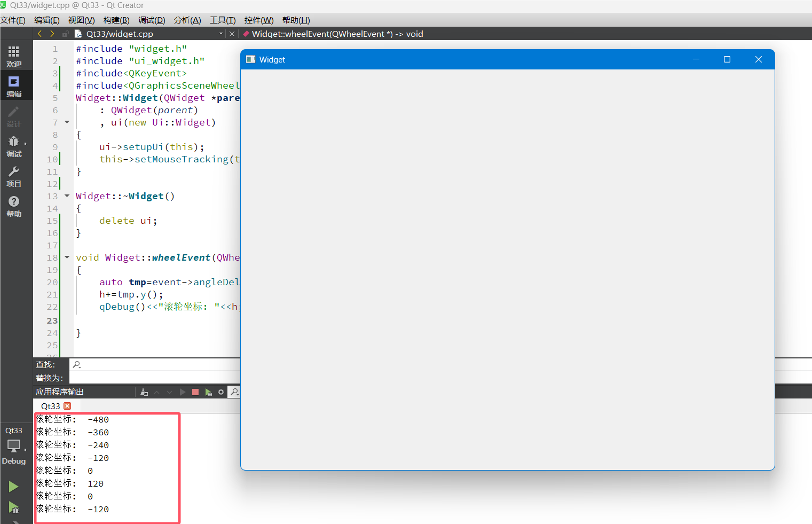Close the Qt33 output tab
This screenshot has width=812, height=524.
point(67,406)
